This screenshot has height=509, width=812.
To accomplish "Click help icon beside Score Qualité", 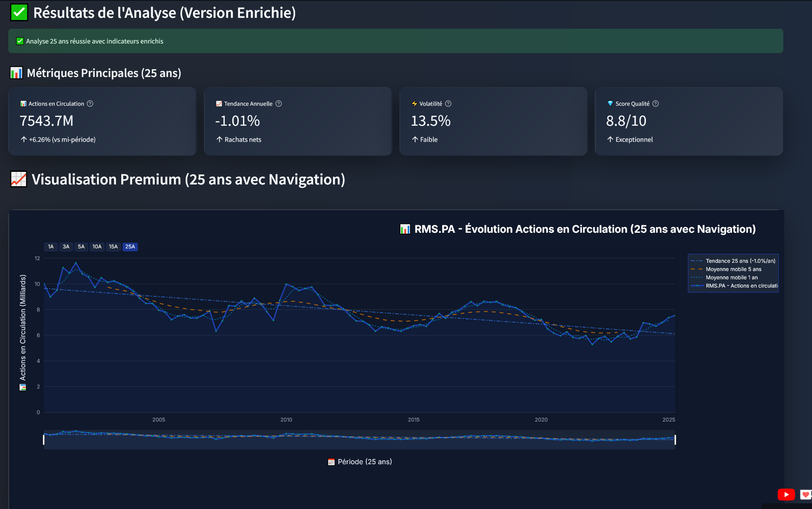I will pos(656,104).
